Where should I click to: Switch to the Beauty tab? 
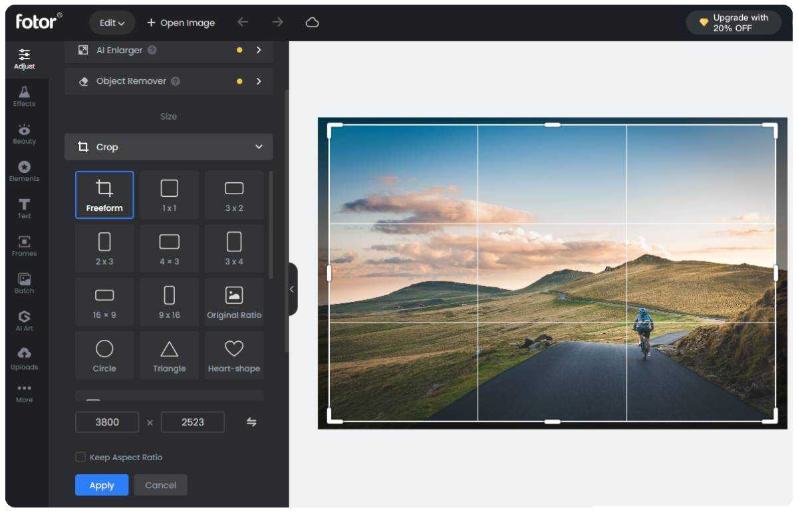(x=25, y=134)
